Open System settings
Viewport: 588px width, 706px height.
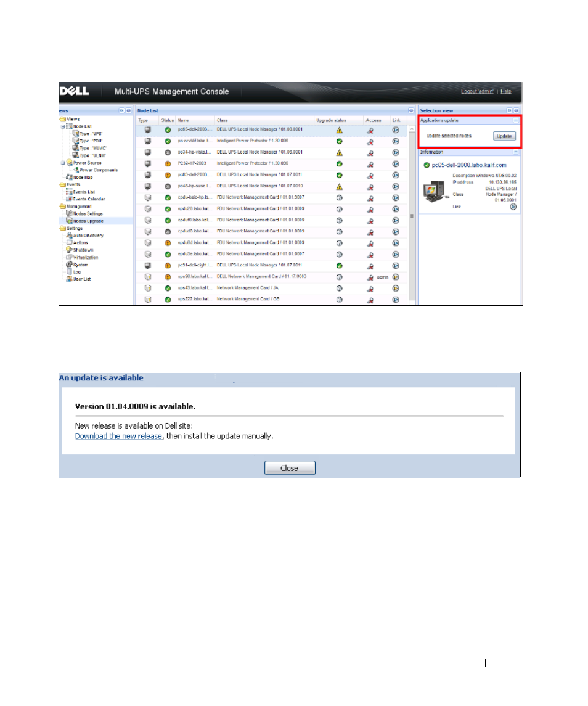[x=81, y=265]
